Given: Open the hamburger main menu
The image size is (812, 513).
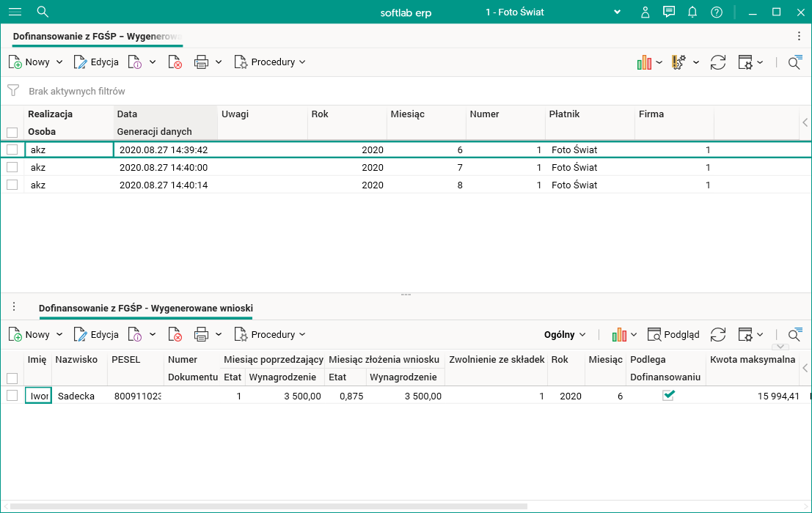Looking at the screenshot, I should tap(15, 12).
